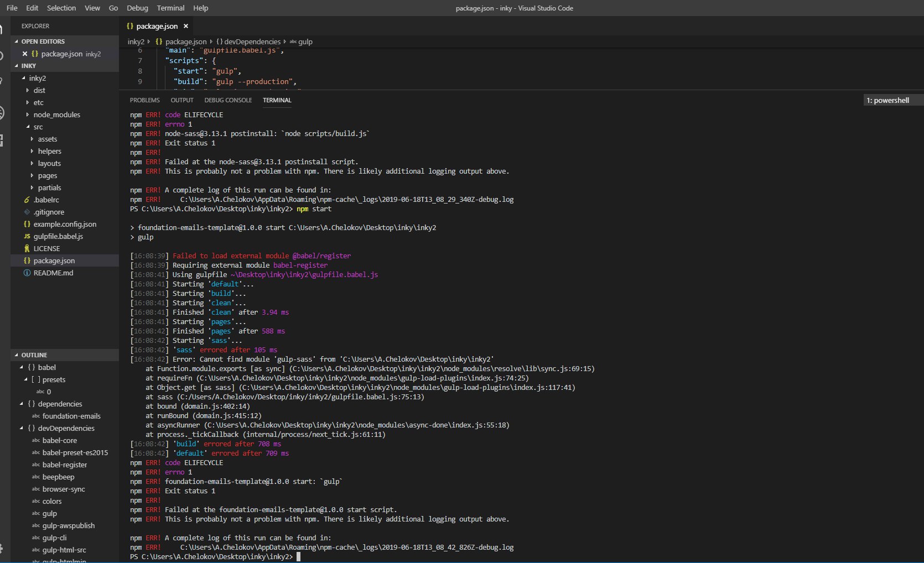Screen dimensions: 924x563
Task: Select inky2 in the breadcrumb
Action: 136,41
